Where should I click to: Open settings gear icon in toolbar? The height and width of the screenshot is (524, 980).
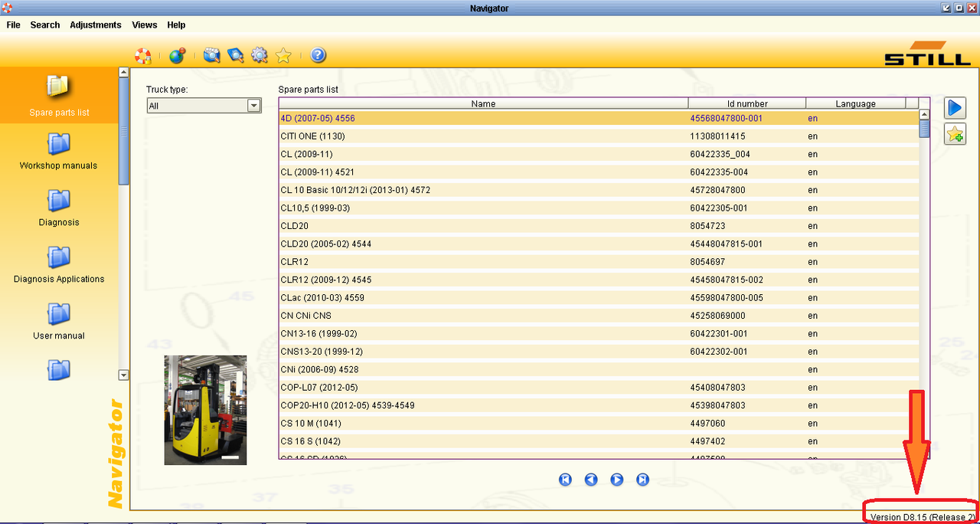click(260, 55)
